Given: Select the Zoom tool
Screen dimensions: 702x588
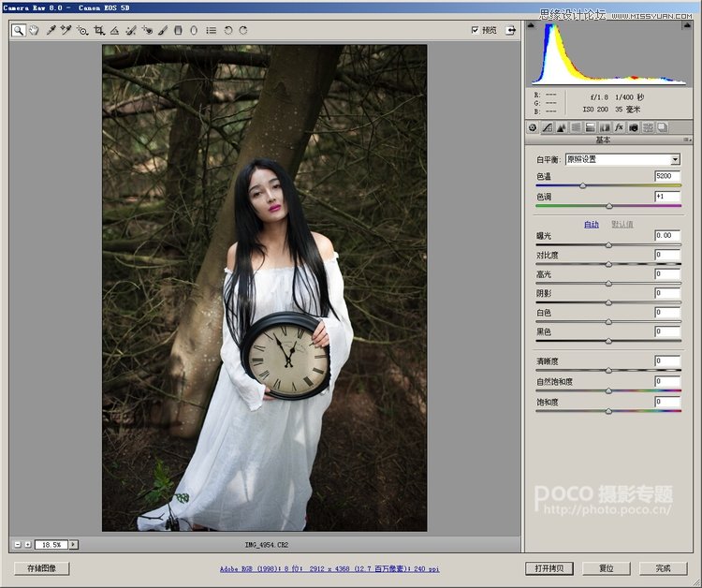Looking at the screenshot, I should (19, 31).
